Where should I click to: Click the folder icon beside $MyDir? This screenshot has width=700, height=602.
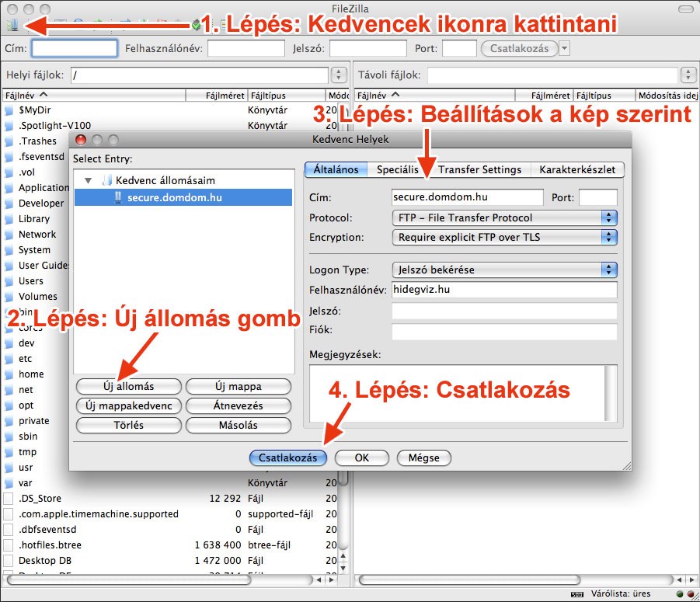(x=9, y=110)
